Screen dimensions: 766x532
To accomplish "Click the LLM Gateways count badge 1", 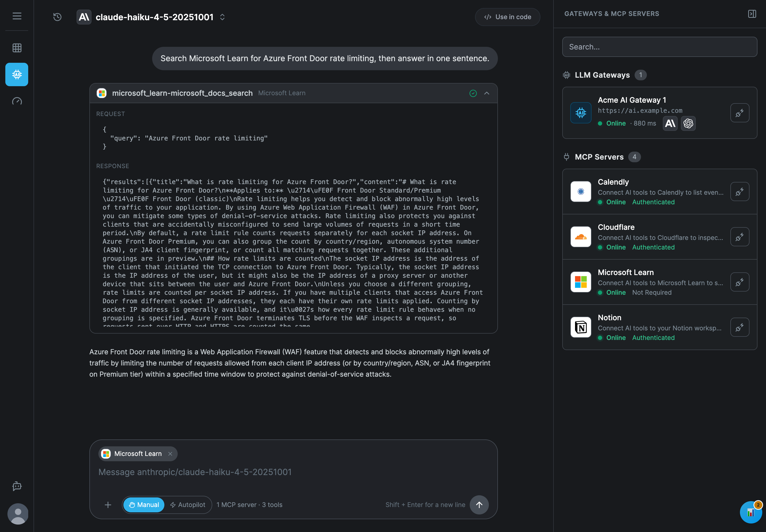I will (640, 75).
